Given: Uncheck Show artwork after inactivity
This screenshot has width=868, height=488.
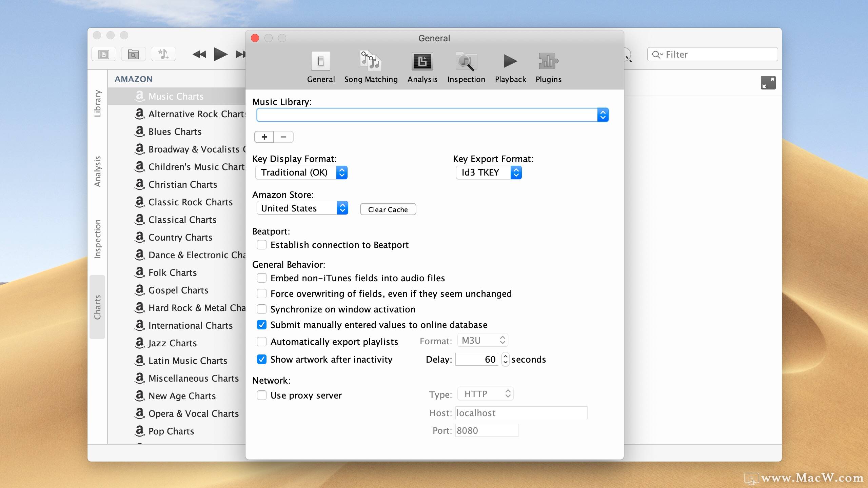Looking at the screenshot, I should tap(261, 359).
